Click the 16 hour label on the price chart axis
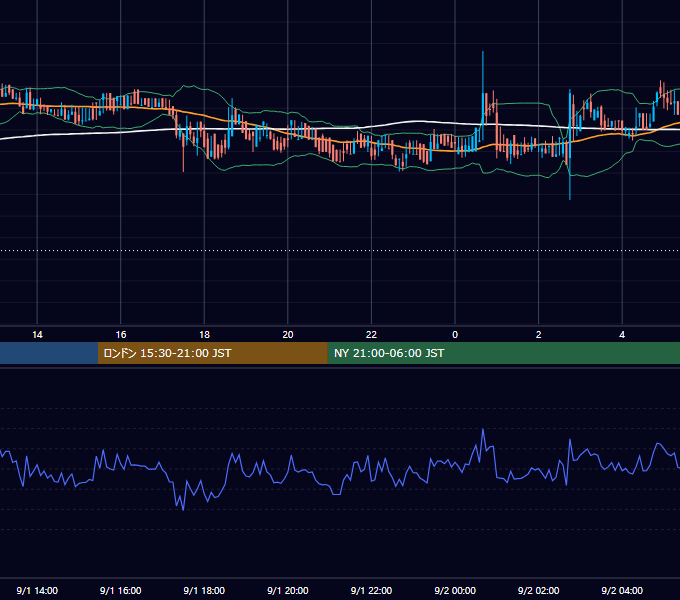This screenshot has width=680, height=600. pos(121,335)
